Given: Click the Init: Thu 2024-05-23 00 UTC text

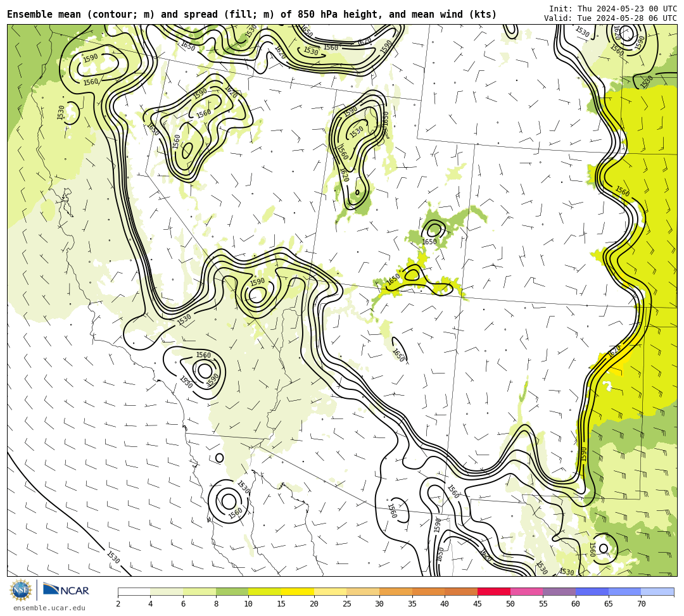Looking at the screenshot, I should point(613,9).
